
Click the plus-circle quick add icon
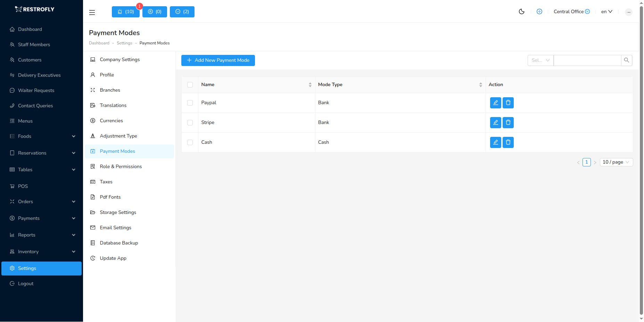click(x=539, y=11)
